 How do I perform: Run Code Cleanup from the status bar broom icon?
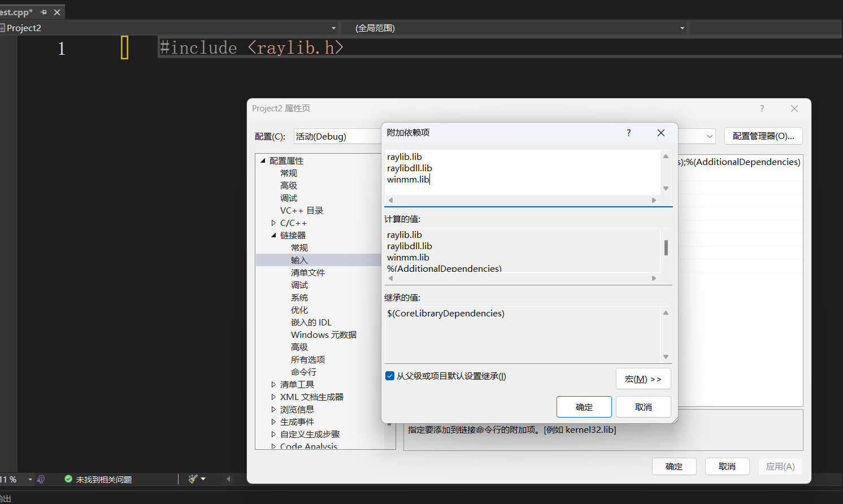tap(192, 479)
